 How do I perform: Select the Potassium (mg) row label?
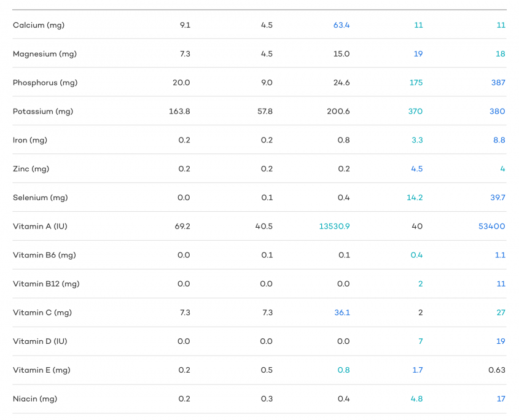coord(43,112)
